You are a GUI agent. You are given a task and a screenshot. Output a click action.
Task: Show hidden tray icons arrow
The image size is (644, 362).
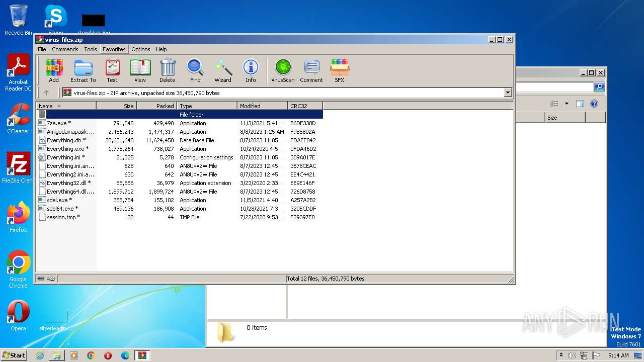[561, 355]
